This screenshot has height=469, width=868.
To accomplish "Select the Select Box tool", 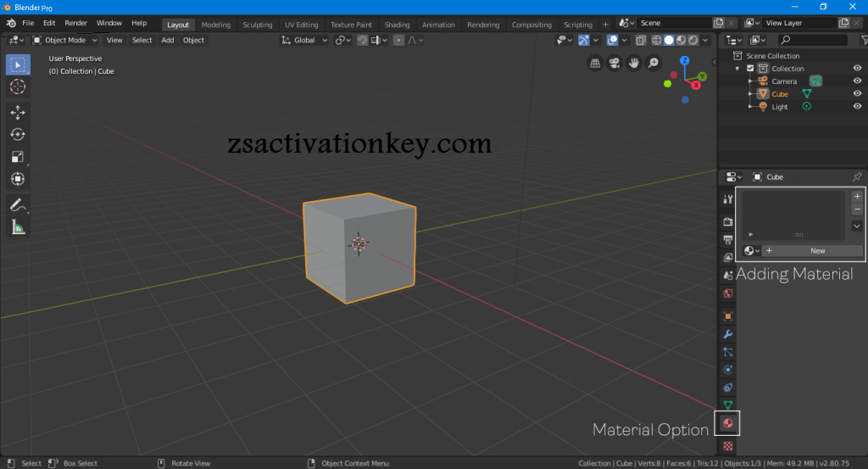I will coord(18,64).
